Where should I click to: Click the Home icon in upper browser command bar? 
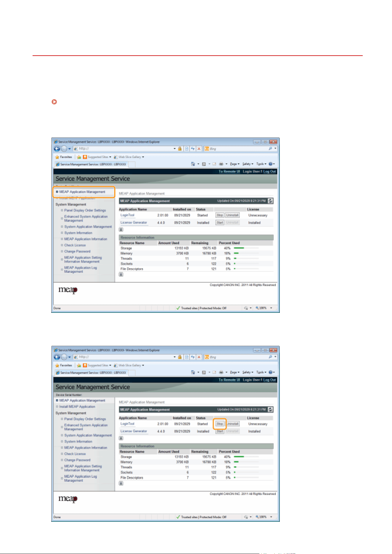[193, 164]
